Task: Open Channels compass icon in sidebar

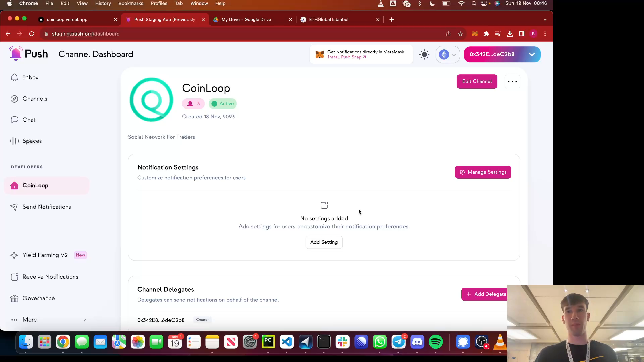Action: [14, 99]
